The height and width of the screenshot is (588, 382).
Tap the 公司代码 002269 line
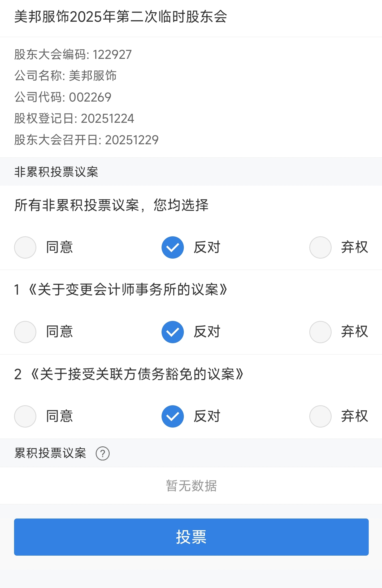[x=63, y=97]
